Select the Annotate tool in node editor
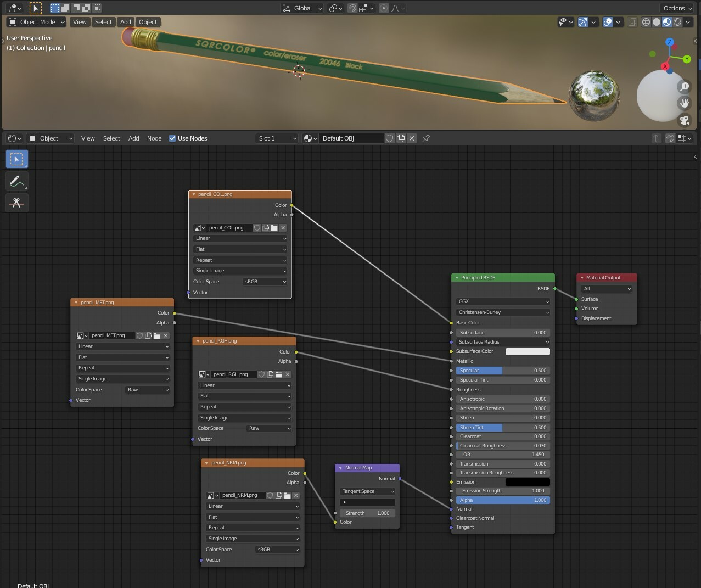This screenshot has height=588, width=701. 16,181
